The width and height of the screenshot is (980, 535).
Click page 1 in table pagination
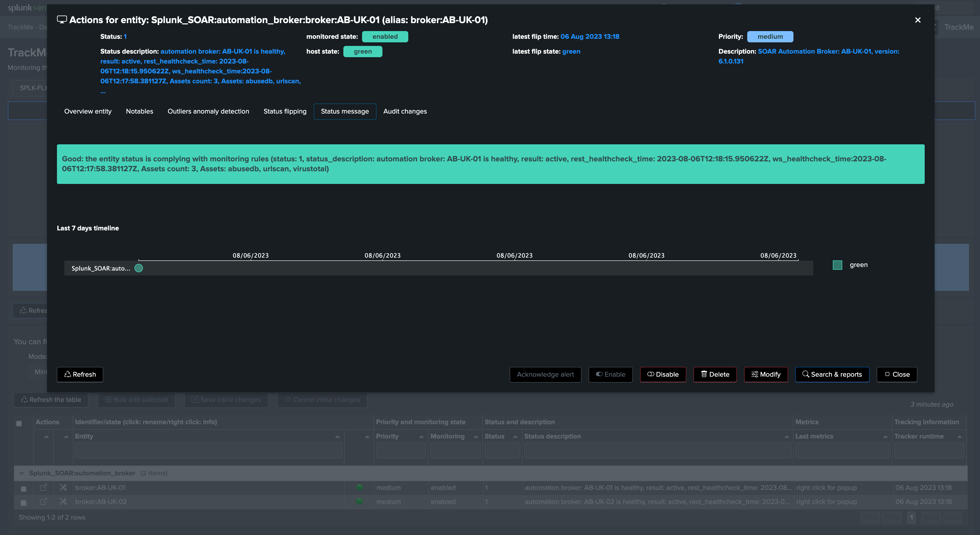[911, 517]
